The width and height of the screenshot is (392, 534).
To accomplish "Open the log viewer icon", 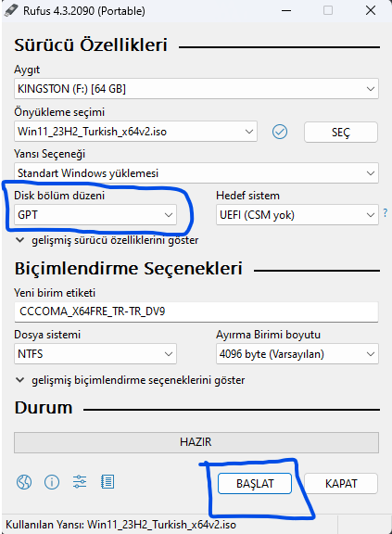I will (107, 482).
